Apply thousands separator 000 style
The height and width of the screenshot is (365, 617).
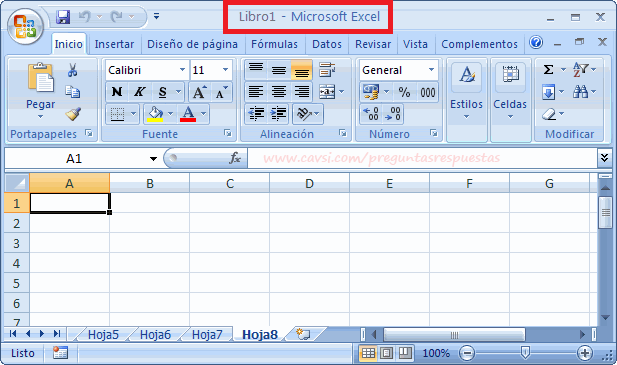(427, 92)
